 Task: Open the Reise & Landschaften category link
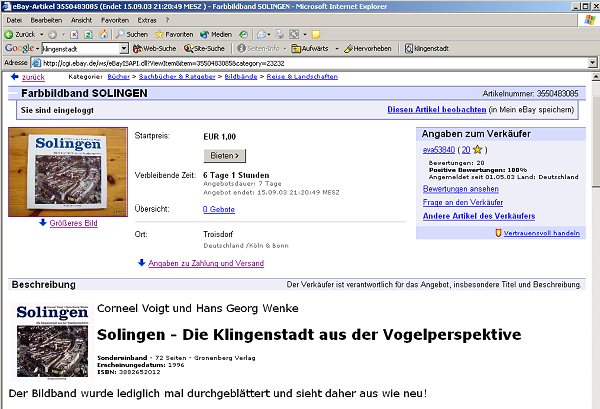pos(302,77)
